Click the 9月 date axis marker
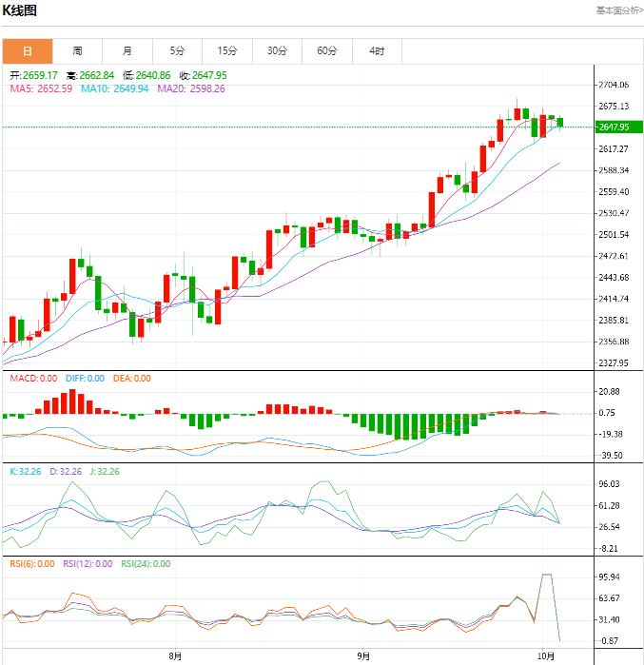Image resolution: width=644 pixels, height=665 pixels. pyautogui.click(x=362, y=655)
